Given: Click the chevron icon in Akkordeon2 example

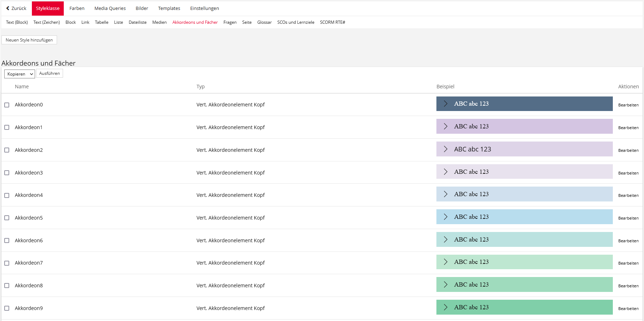Looking at the screenshot, I should click(x=446, y=149).
